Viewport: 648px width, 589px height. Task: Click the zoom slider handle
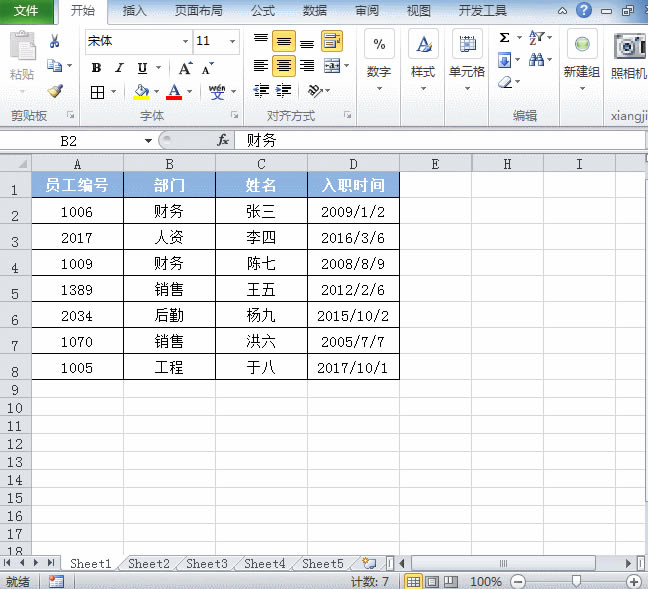click(x=576, y=582)
